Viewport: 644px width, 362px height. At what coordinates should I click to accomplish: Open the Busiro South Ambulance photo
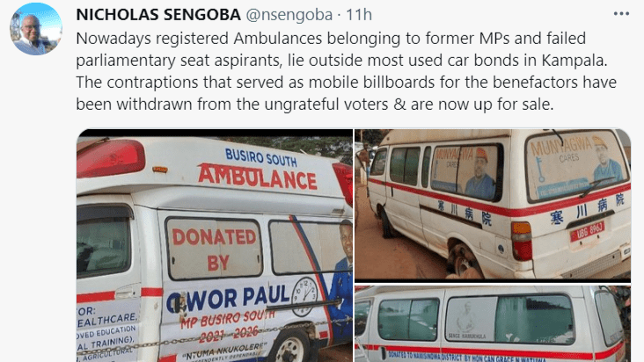point(215,245)
